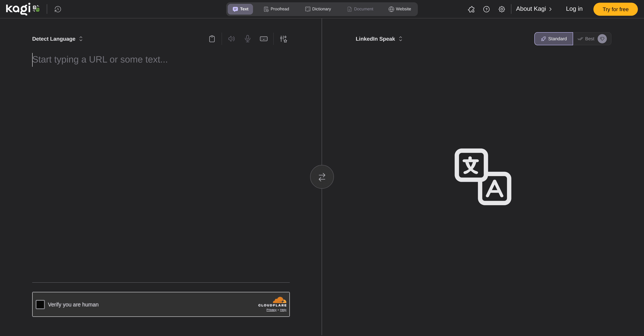Viewport: 644px width, 336px height.
Task: Check the Verify you are human box
Action: point(40,305)
